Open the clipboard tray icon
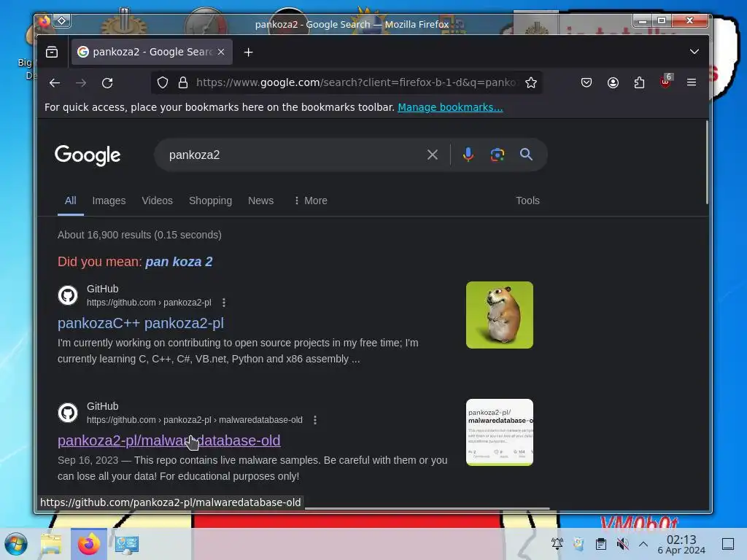747x560 pixels. pos(601,543)
